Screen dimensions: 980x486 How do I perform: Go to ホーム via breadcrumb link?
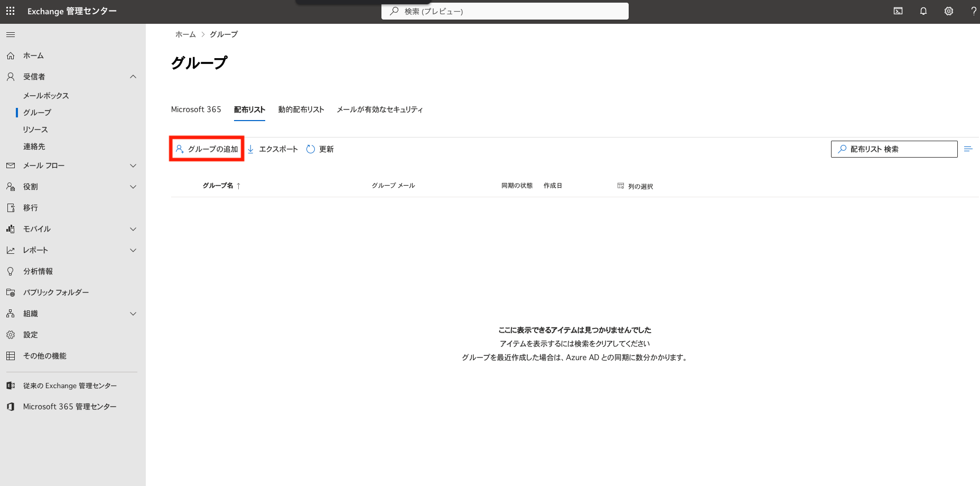coord(185,34)
